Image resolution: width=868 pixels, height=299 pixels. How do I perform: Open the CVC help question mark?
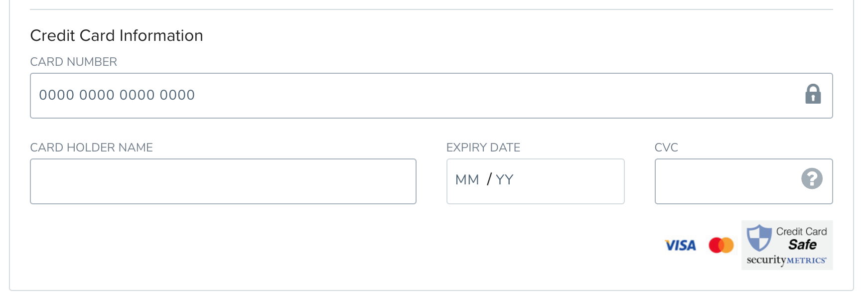812,178
